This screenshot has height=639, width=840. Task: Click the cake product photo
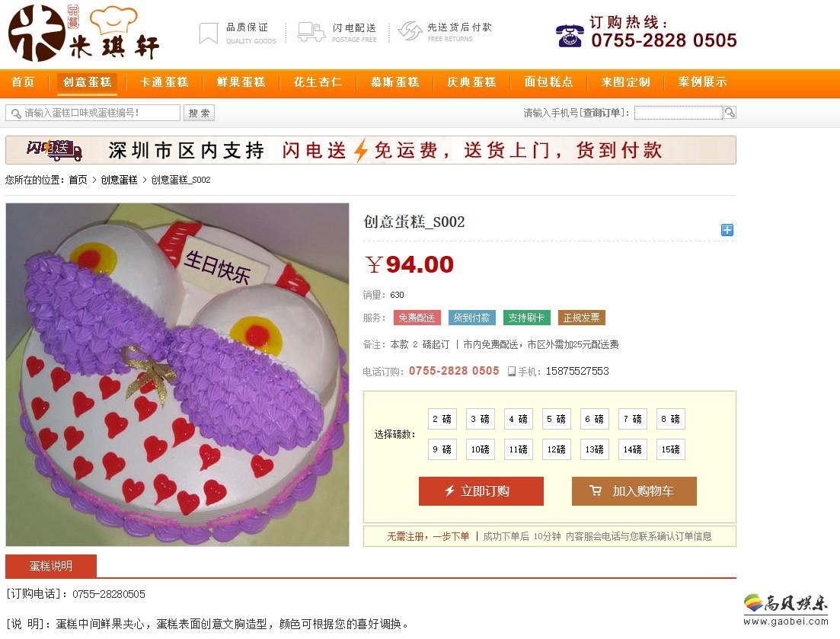[x=177, y=375]
